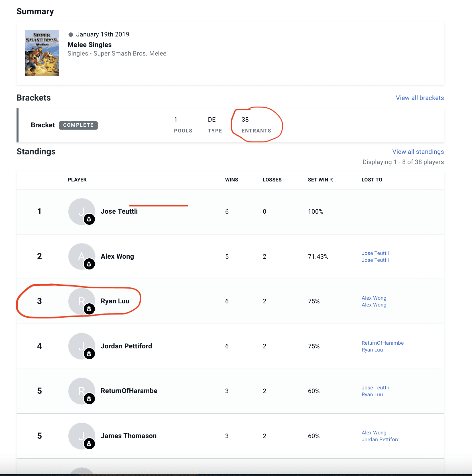The height and width of the screenshot is (476, 472).
Task: Click the gray status dot beside the date
Action: click(x=71, y=34)
